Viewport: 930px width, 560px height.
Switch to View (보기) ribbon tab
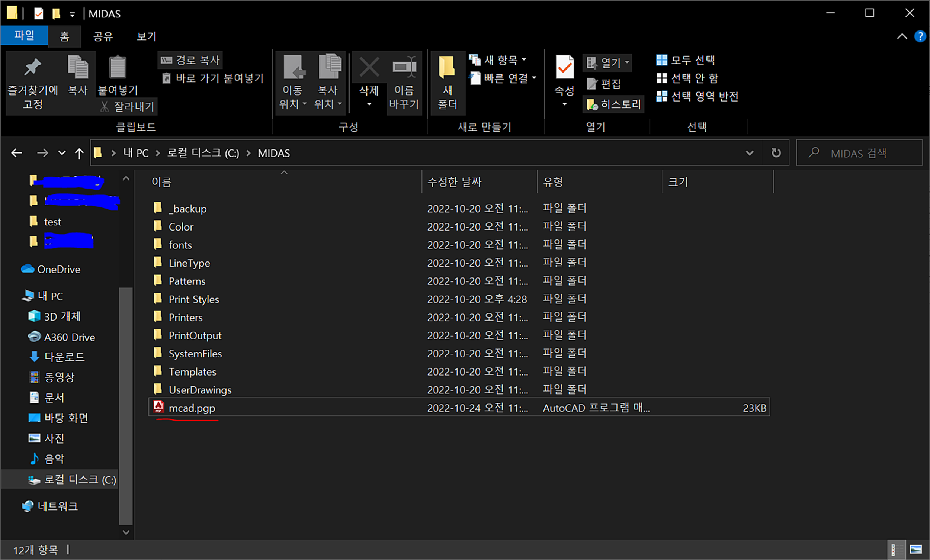tap(147, 36)
